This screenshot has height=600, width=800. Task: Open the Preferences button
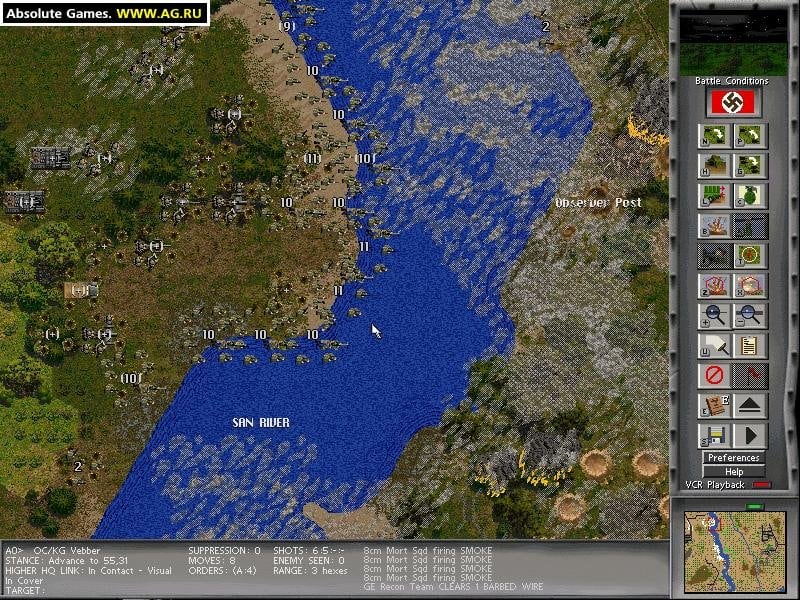(x=733, y=458)
